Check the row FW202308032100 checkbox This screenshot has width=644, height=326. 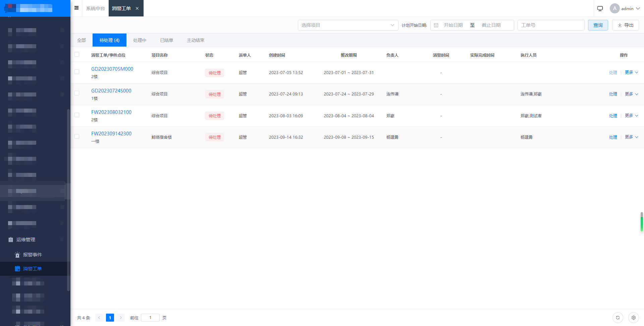(x=77, y=115)
